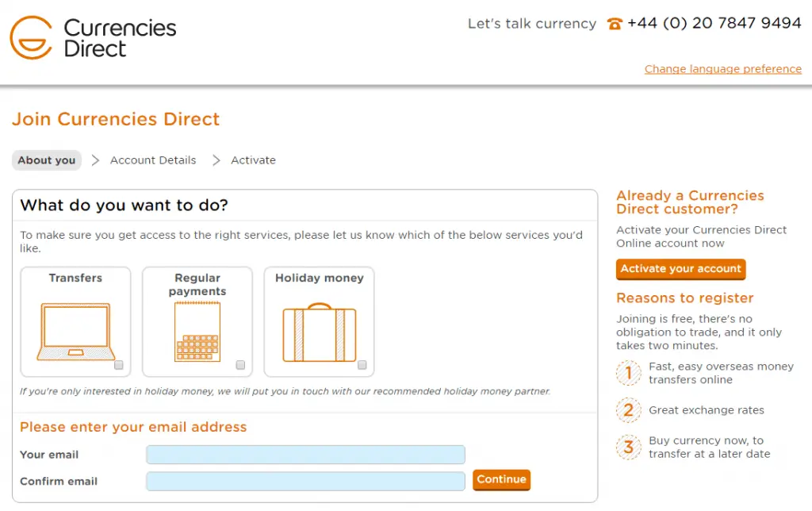
Task: Click "Please enter your email address" heading
Action: click(133, 427)
